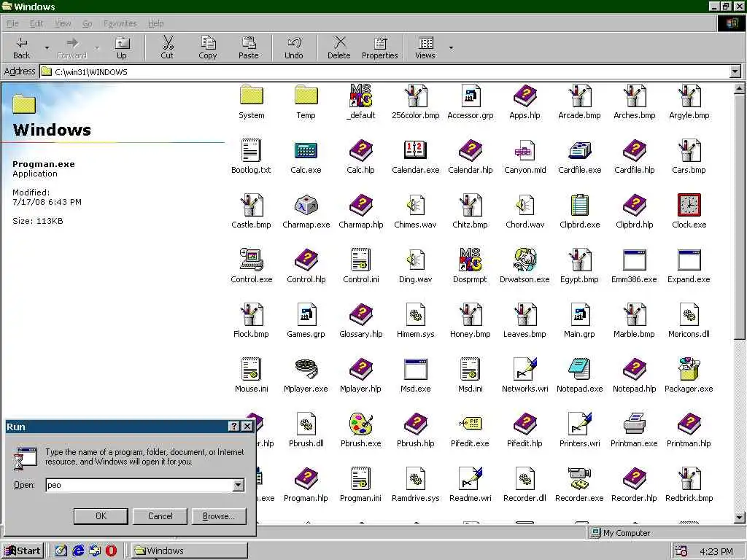Open the Go menu
The height and width of the screenshot is (560, 747).
(x=88, y=23)
